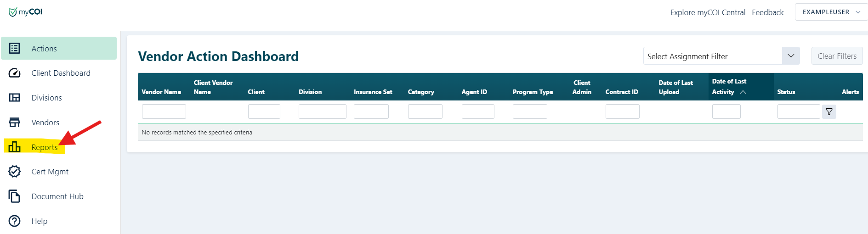Click the Contract ID filter input

coord(622,111)
